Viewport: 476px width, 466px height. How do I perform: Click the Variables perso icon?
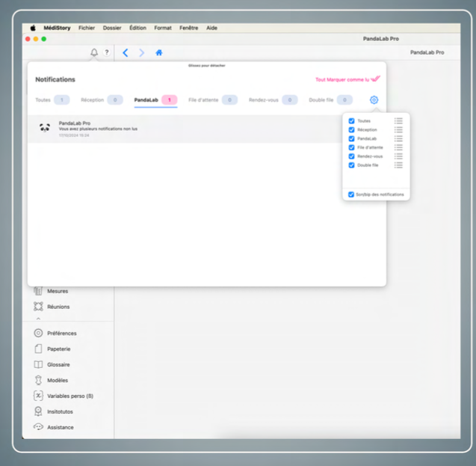coord(38,396)
